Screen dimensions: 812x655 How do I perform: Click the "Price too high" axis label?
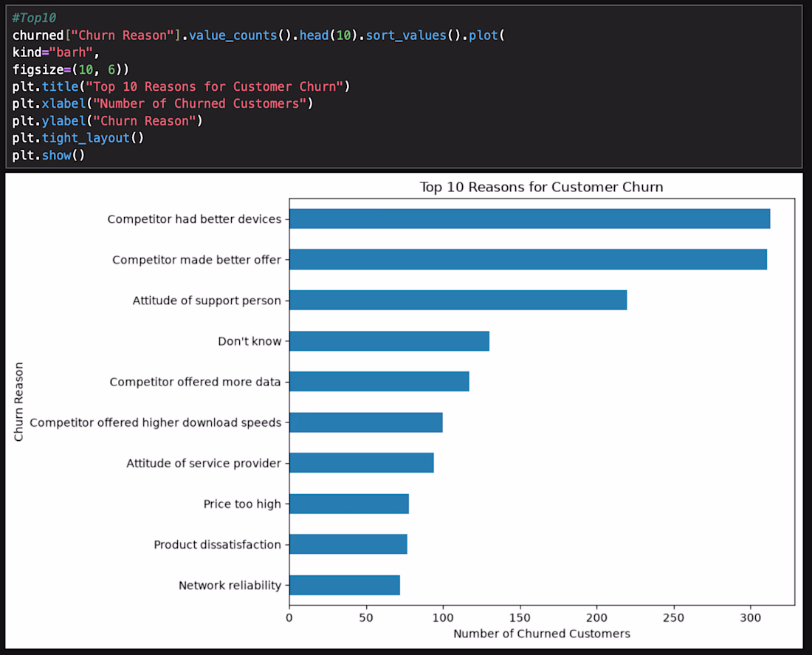pyautogui.click(x=242, y=504)
